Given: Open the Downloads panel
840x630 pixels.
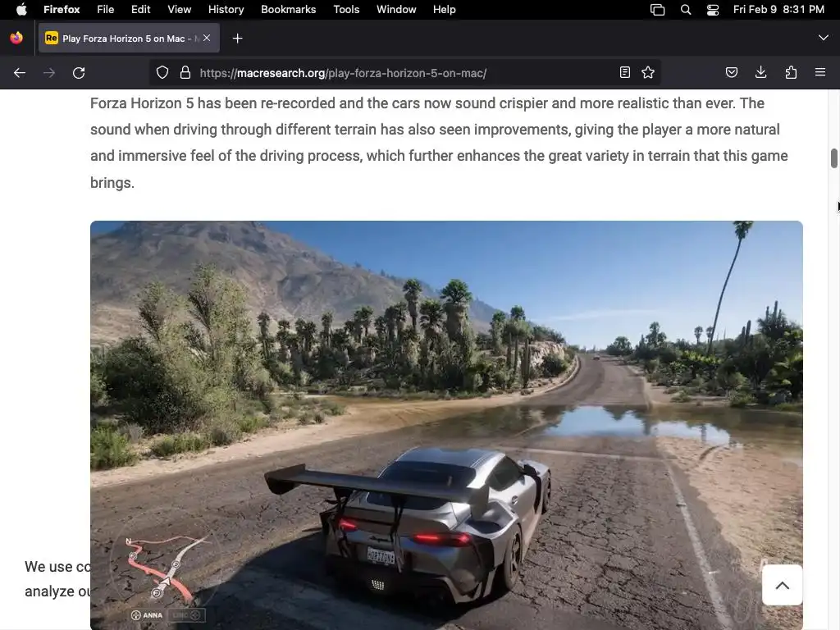Looking at the screenshot, I should click(x=760, y=72).
